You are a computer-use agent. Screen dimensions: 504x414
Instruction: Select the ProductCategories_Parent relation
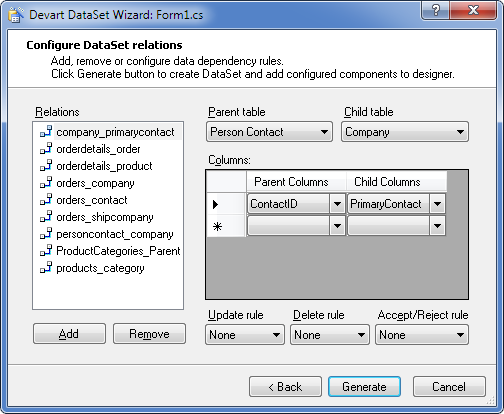click(118, 251)
